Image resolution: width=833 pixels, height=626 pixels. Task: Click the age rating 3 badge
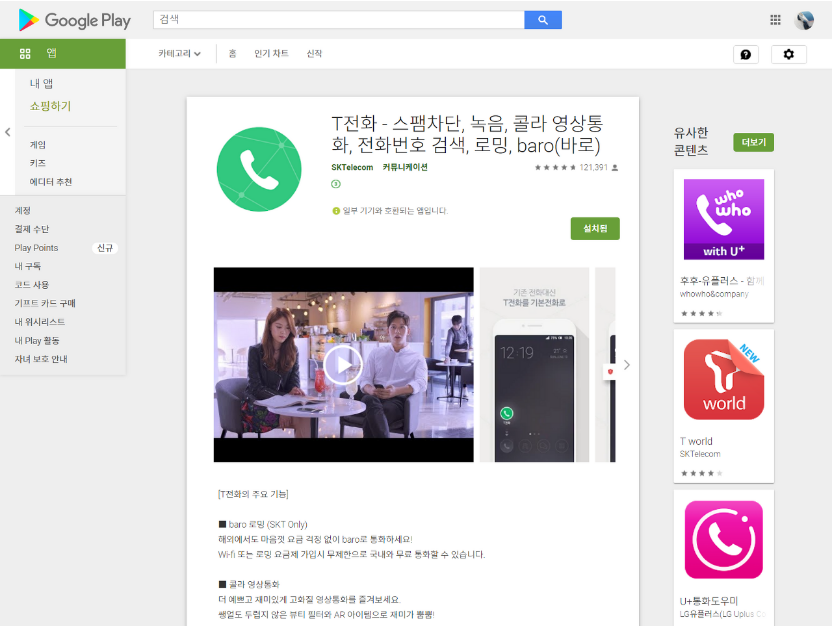click(336, 184)
